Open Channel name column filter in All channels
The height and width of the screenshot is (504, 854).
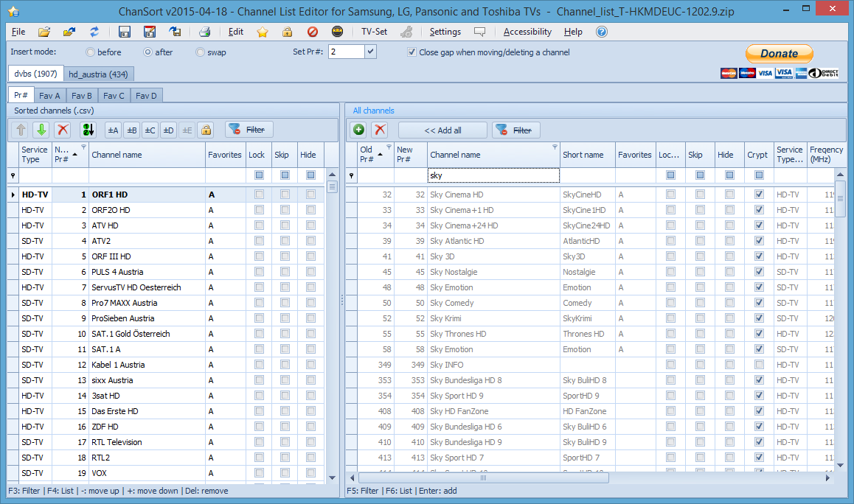555,147
